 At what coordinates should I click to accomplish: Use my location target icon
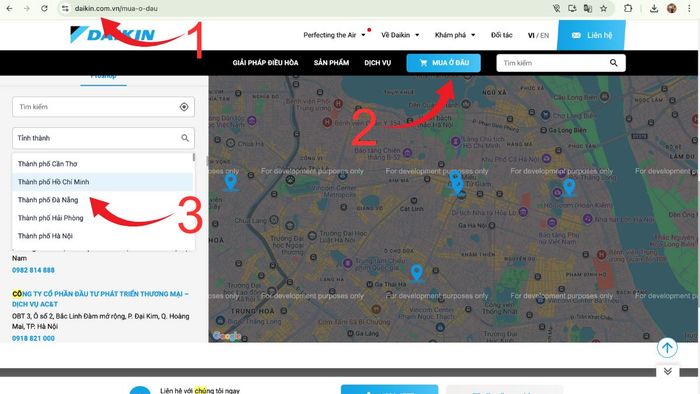184,107
